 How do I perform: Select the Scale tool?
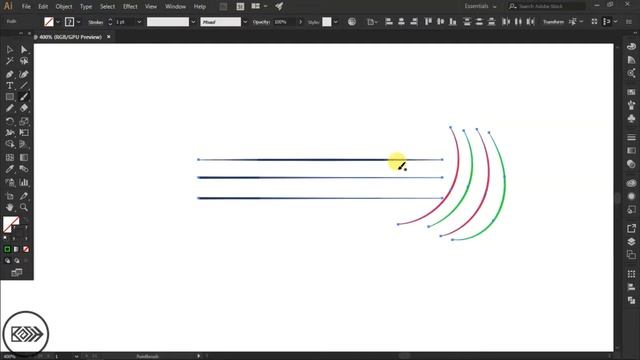[x=24, y=121]
